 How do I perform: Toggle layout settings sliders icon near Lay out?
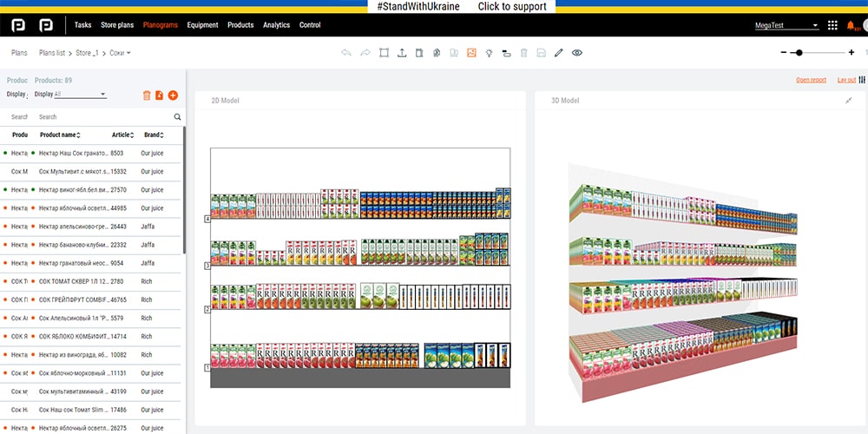point(862,80)
